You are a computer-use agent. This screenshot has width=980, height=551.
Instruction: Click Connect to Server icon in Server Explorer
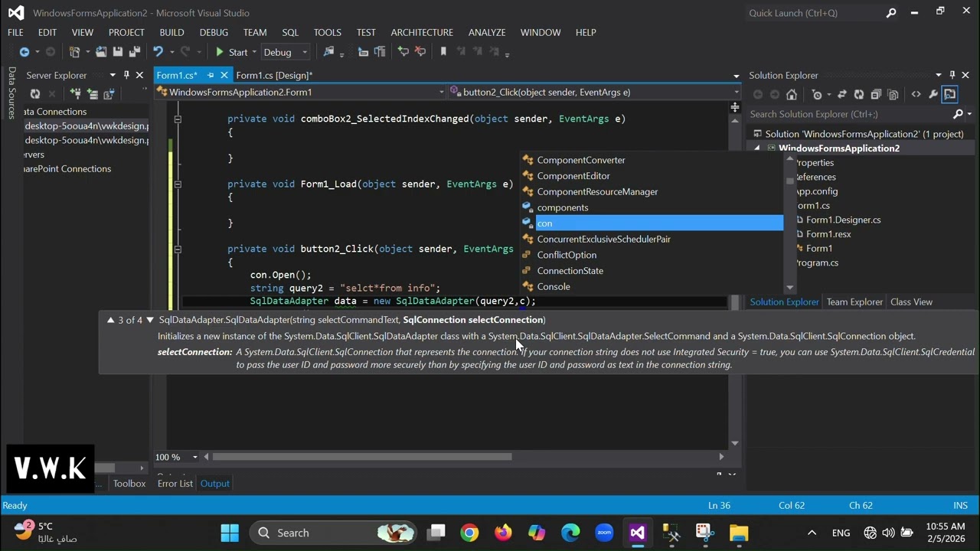pos(92,94)
